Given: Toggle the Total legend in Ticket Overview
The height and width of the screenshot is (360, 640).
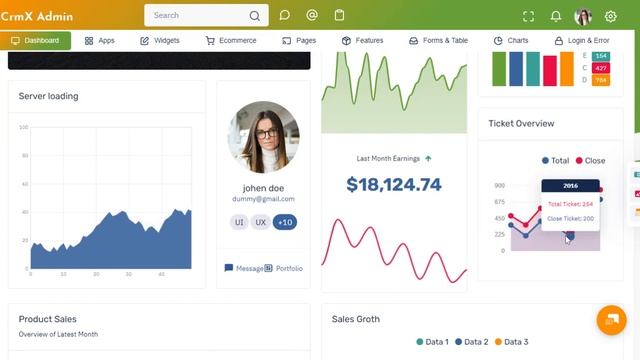Looking at the screenshot, I should tap(556, 160).
